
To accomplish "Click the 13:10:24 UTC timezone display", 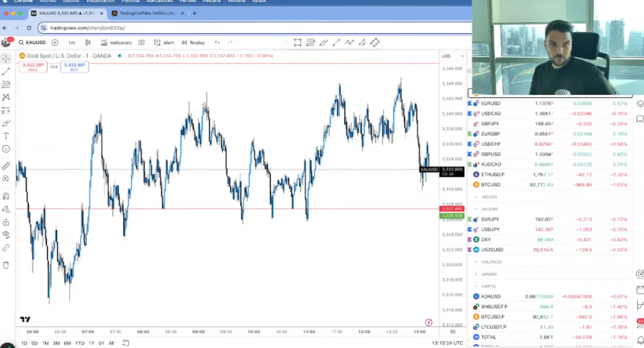I will tap(447, 343).
